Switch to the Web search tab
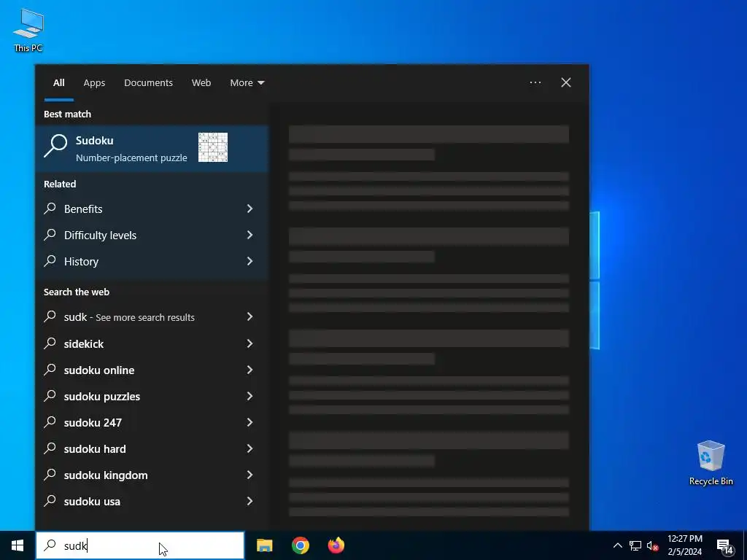 201,83
